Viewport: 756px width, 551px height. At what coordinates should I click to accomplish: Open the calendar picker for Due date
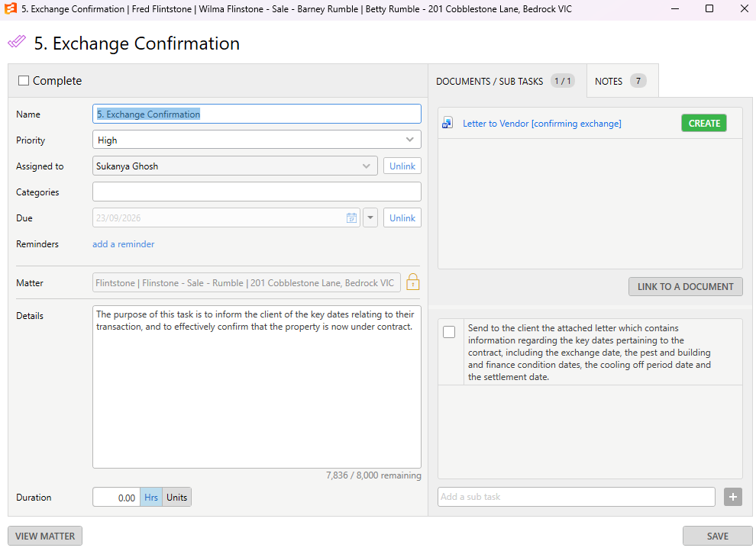[351, 217]
